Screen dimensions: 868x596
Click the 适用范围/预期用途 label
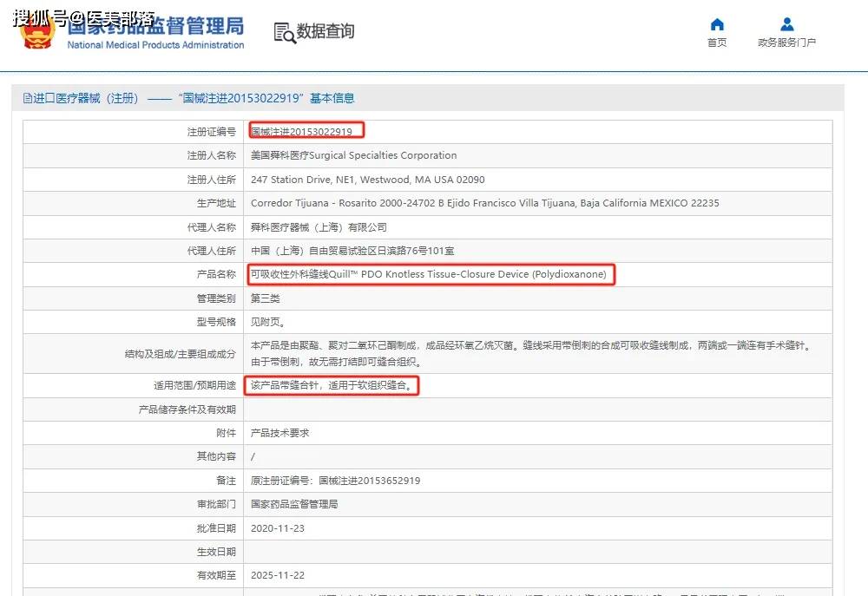click(194, 385)
